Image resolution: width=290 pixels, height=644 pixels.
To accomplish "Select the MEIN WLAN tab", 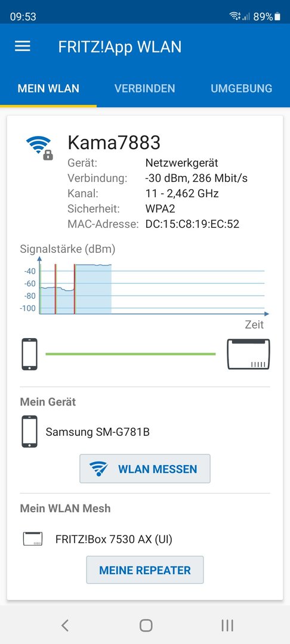I will (x=48, y=88).
